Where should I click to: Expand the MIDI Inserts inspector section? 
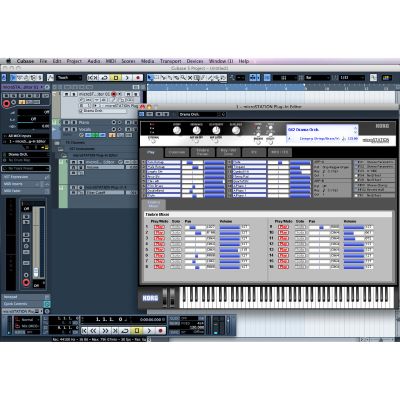[26, 184]
